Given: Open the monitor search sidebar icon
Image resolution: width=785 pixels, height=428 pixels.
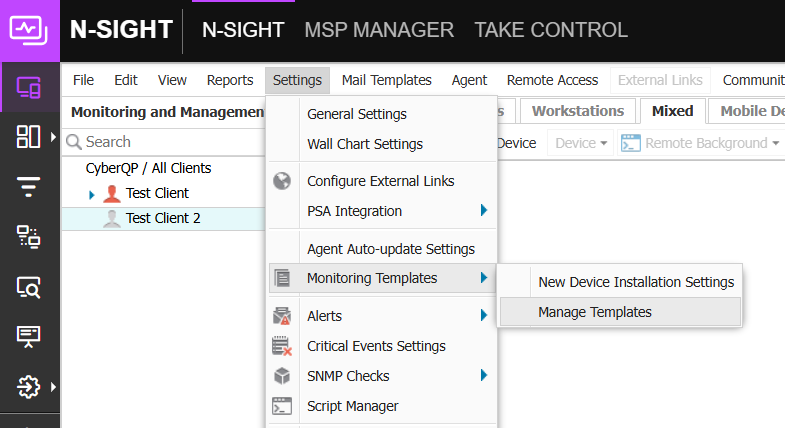Looking at the screenshot, I should click(x=29, y=287).
